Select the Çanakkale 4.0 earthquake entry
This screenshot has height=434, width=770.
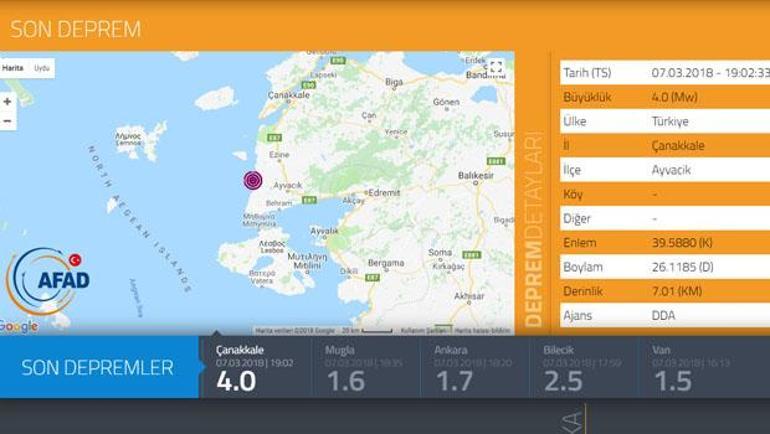[255, 367]
